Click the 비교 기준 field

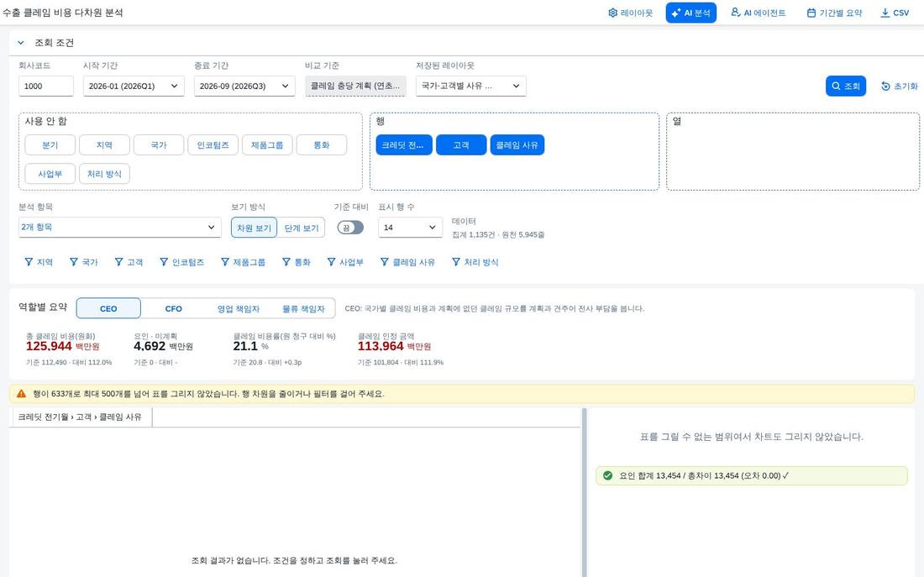(355, 86)
